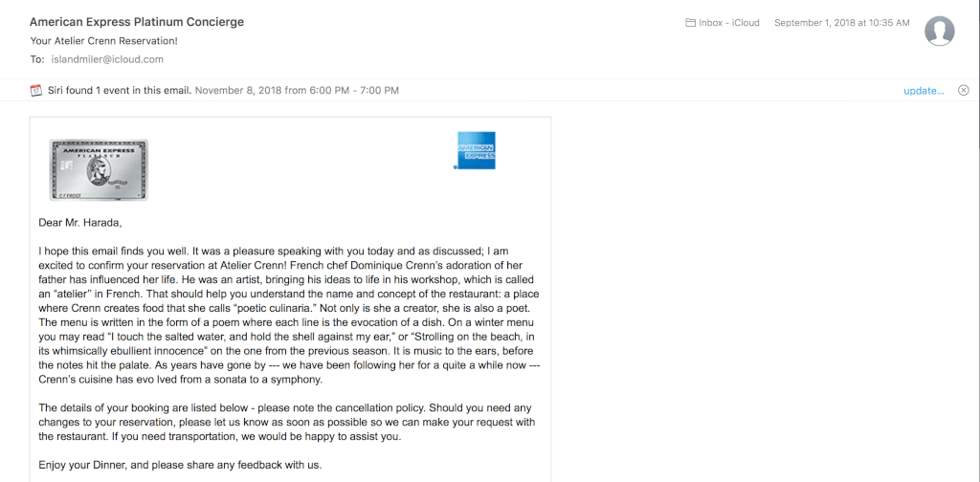Click the November 8, 2018 event time
The image size is (980, 482).
click(297, 91)
